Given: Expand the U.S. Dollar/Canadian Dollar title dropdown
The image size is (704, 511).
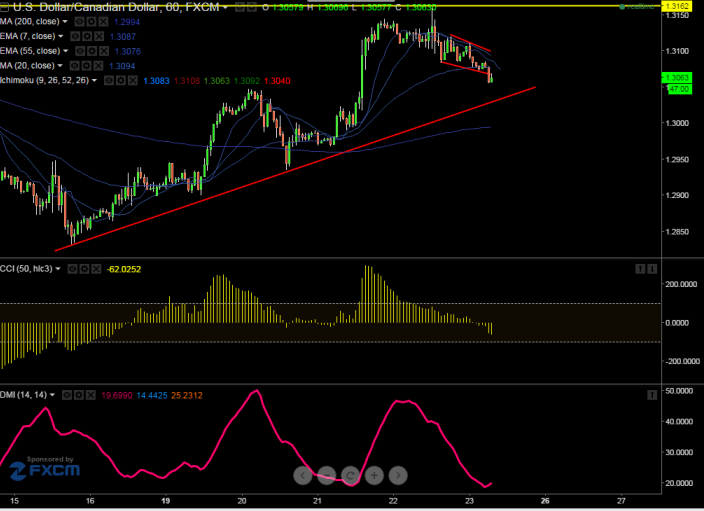Looking at the screenshot, I should tap(225, 8).
